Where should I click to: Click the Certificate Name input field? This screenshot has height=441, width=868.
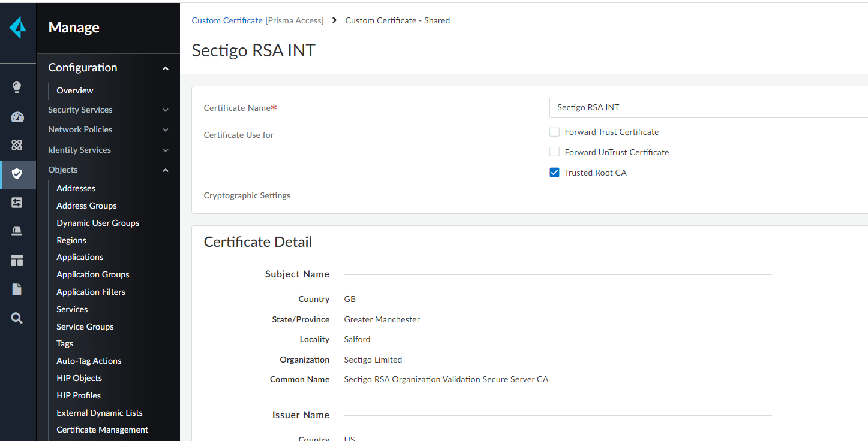708,108
